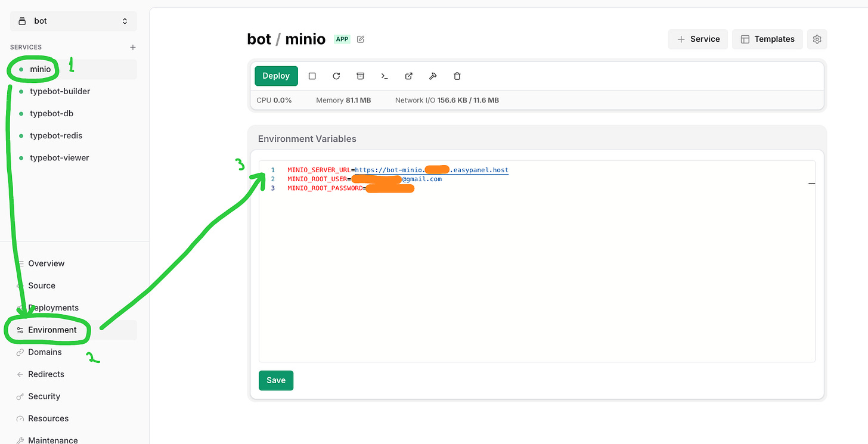Image resolution: width=868 pixels, height=444 pixels.
Task: Select the typebot-builder service
Action: (73, 91)
